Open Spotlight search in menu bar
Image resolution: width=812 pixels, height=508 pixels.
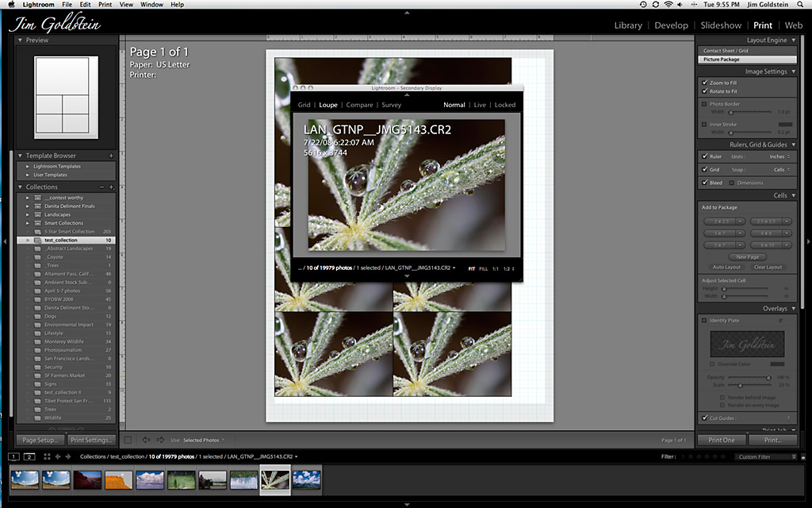[800, 4]
